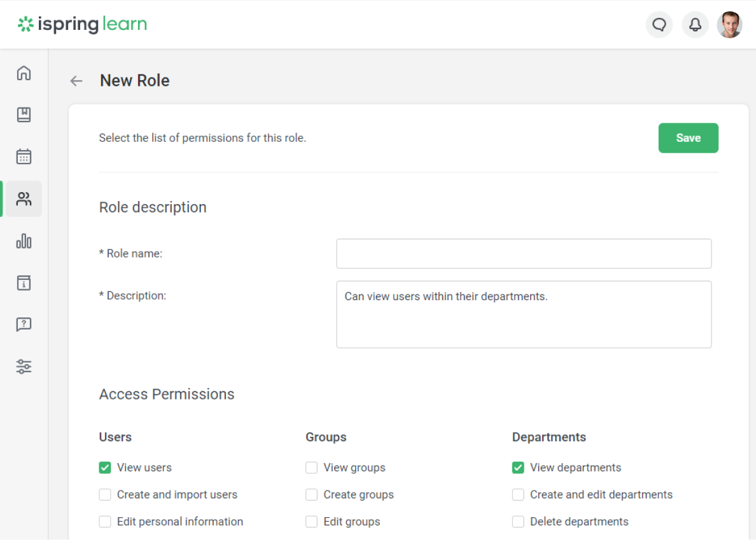Image resolution: width=756 pixels, height=540 pixels.
Task: Go back using the arrow near New Role
Action: pyautogui.click(x=76, y=81)
